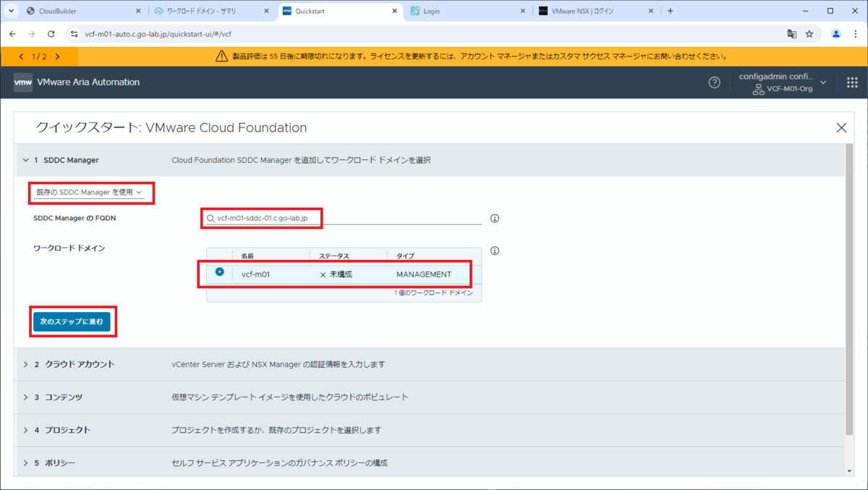This screenshot has width=868, height=490.
Task: Bookmark this page with star icon
Action: (x=809, y=34)
